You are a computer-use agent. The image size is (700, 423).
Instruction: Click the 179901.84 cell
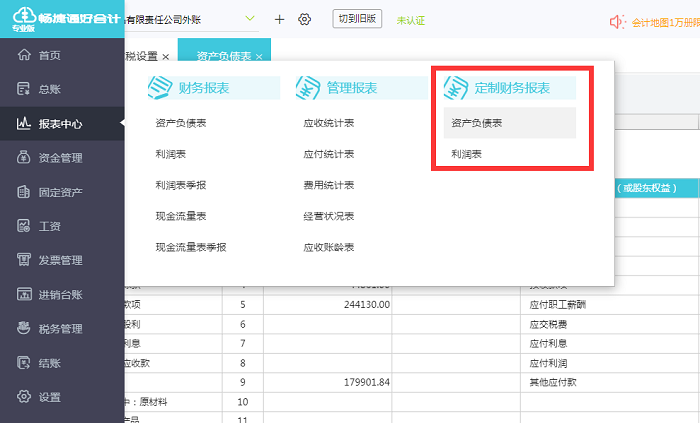[x=328, y=382]
